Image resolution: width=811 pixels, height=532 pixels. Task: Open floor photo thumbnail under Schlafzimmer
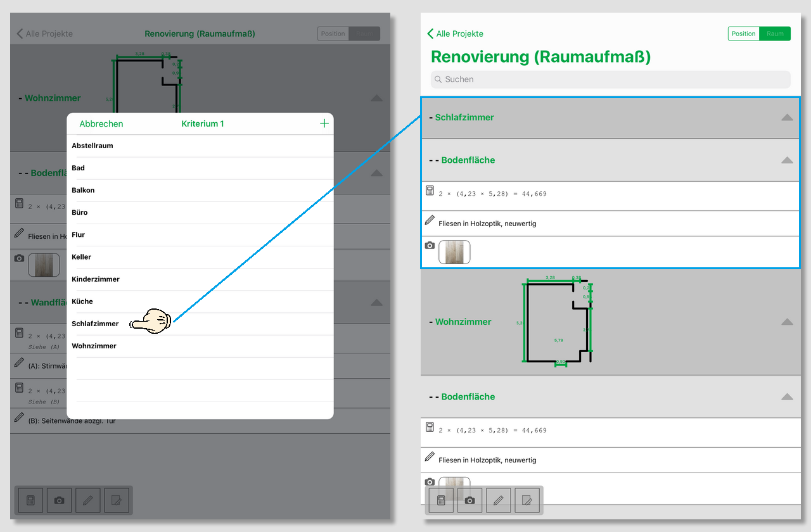(x=454, y=252)
